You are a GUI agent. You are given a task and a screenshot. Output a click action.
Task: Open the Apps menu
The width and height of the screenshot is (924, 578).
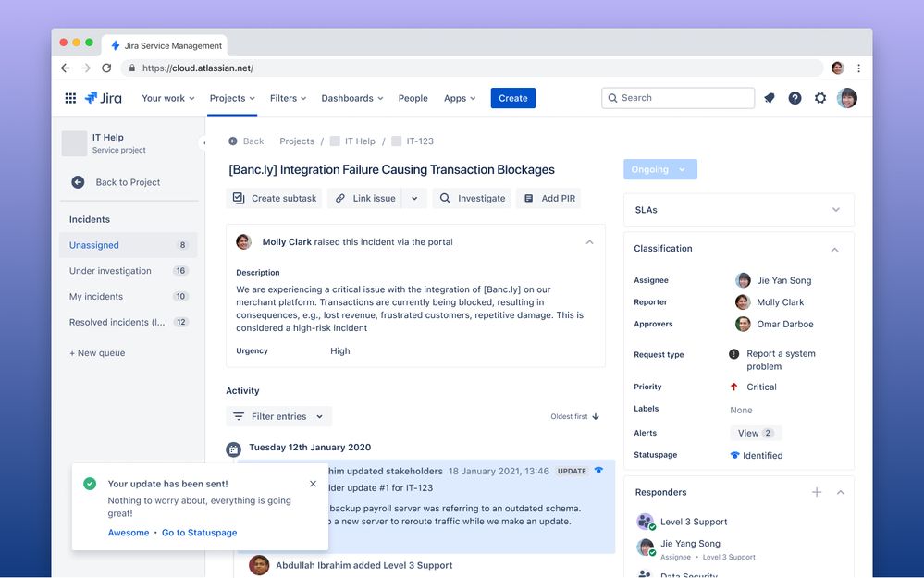point(460,98)
